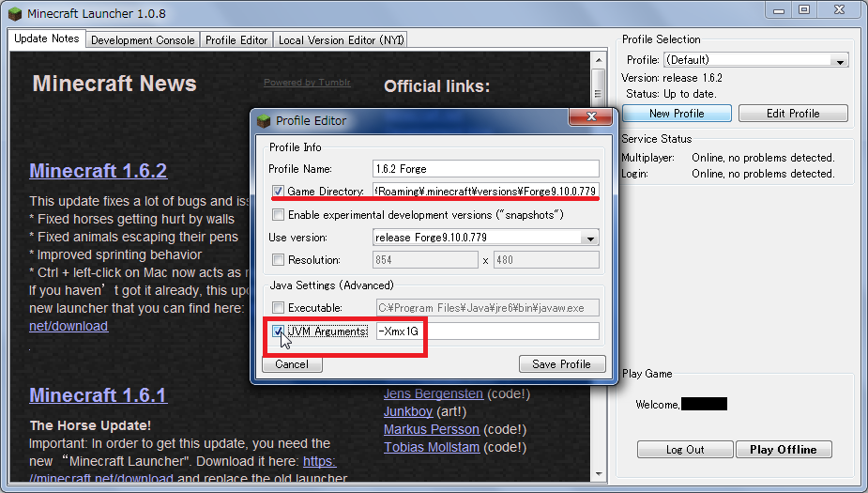Click the New Profile button
The image size is (868, 493).
point(677,113)
